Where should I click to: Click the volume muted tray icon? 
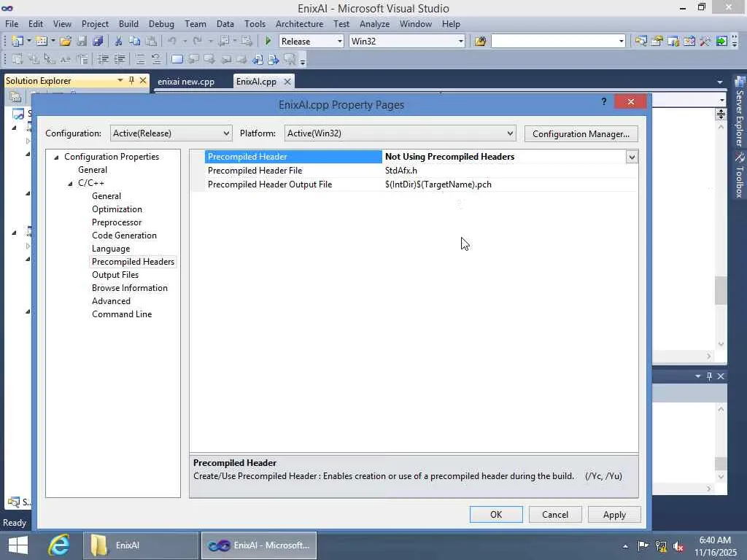point(678,546)
